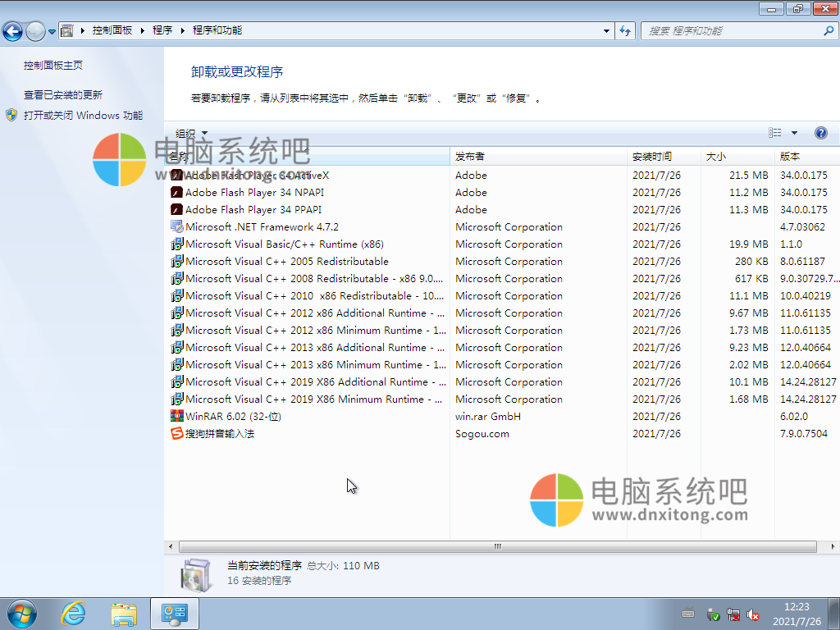Open Windows Explorer from the taskbar
The height and width of the screenshot is (630, 840).
tap(123, 614)
